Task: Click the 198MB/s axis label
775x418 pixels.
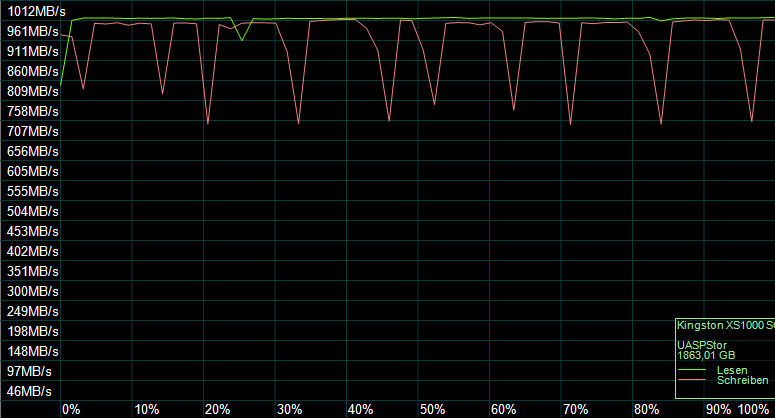Action: tap(33, 332)
